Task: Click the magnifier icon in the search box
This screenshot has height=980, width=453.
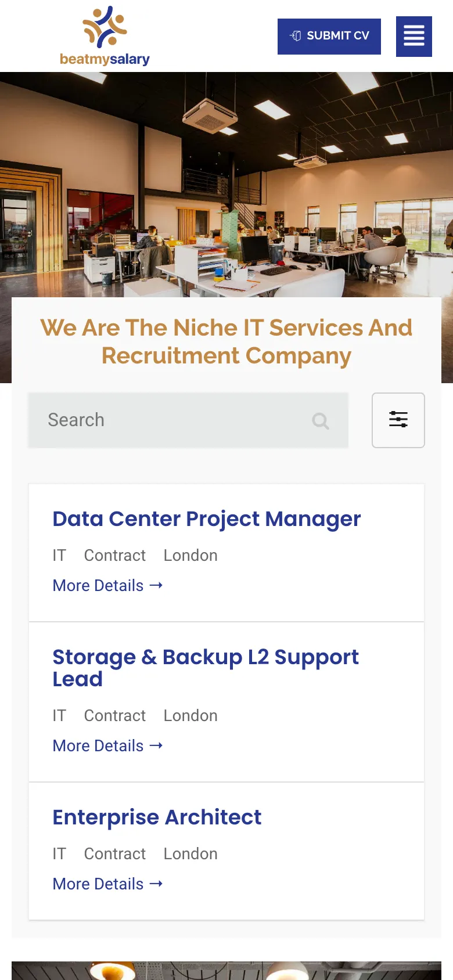Action: (320, 420)
